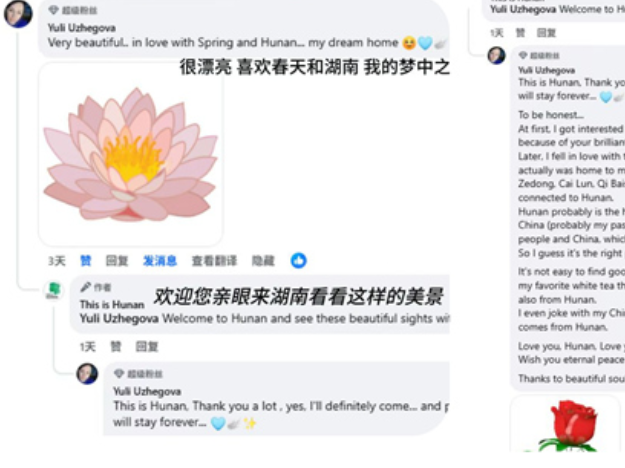Screen dimensions: 625x468
Task: Click 回复 in the right-side comment panel
Action: 546,33
